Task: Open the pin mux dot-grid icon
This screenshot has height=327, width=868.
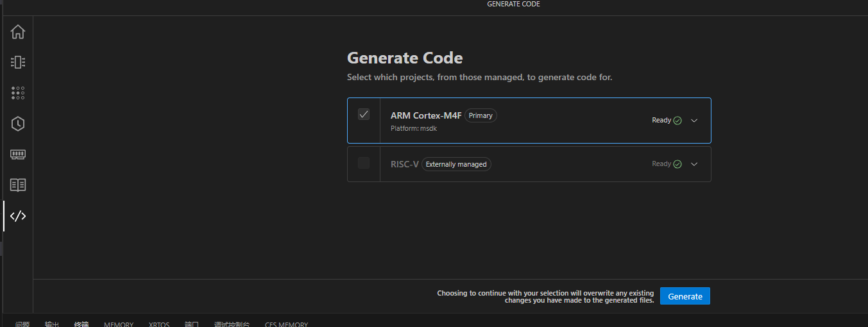Action: pyautogui.click(x=18, y=93)
